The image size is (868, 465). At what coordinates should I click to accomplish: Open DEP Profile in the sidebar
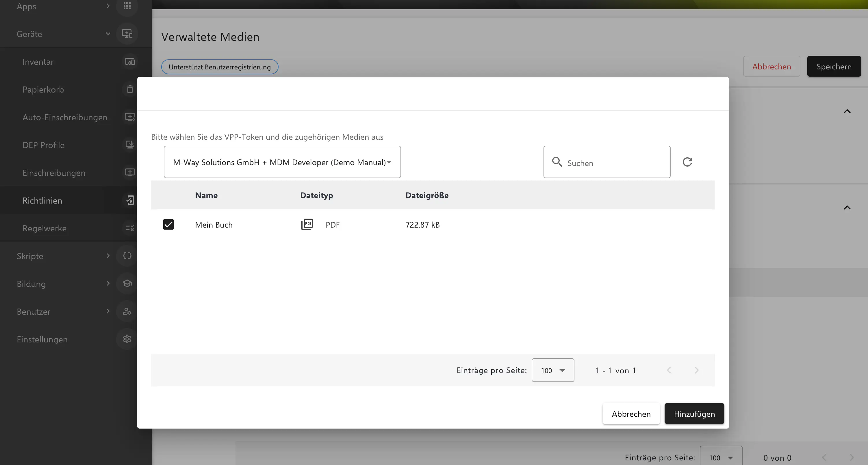[43, 145]
